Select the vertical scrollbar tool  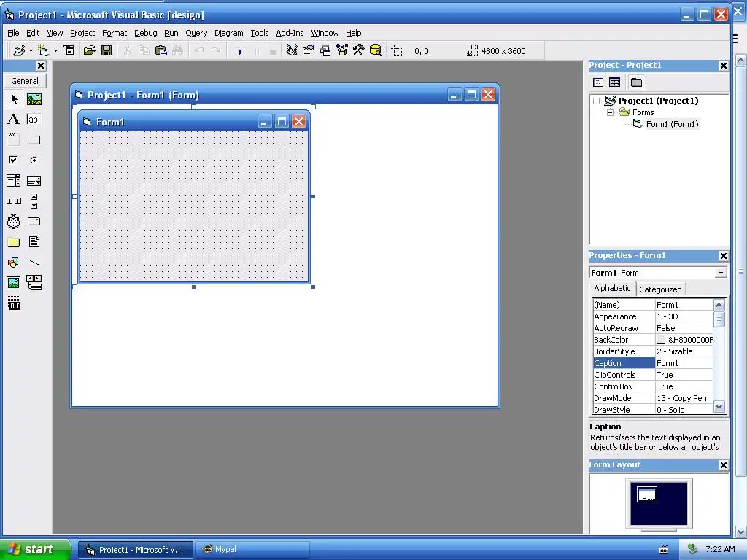34,201
